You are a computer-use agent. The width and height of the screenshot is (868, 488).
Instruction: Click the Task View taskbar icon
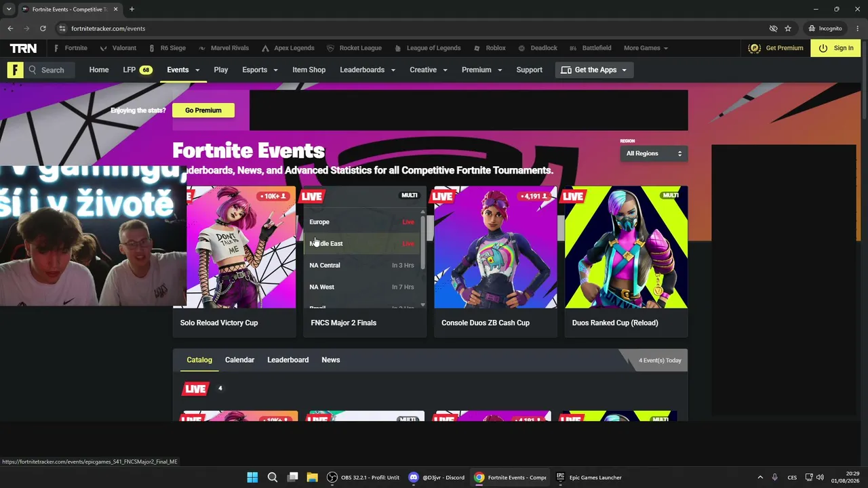(292, 477)
